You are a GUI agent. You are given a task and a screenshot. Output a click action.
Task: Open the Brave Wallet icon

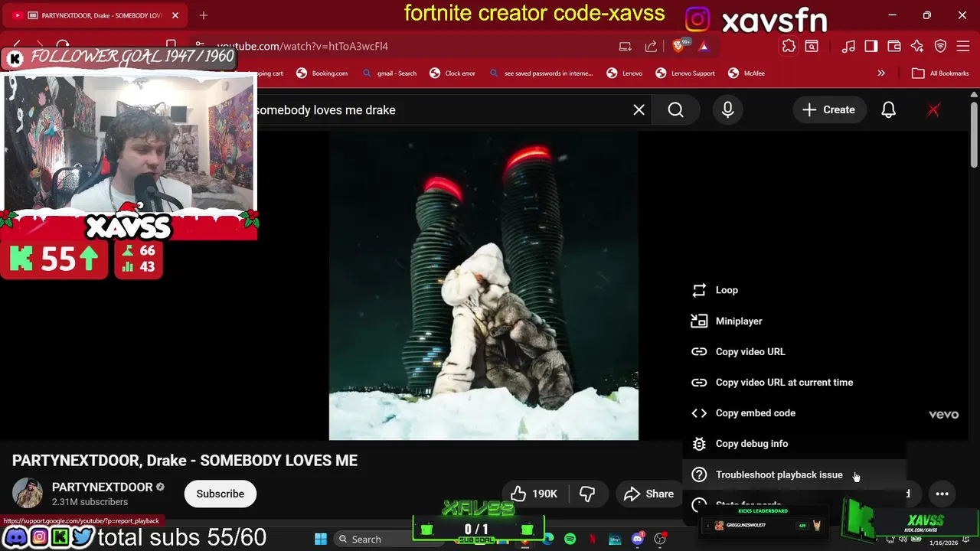coord(893,46)
